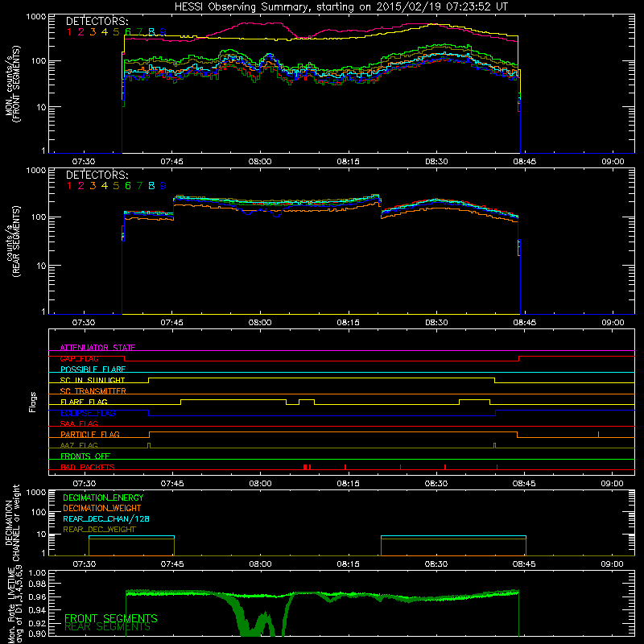Click the ECLIPSE_FLAG label

(88, 413)
